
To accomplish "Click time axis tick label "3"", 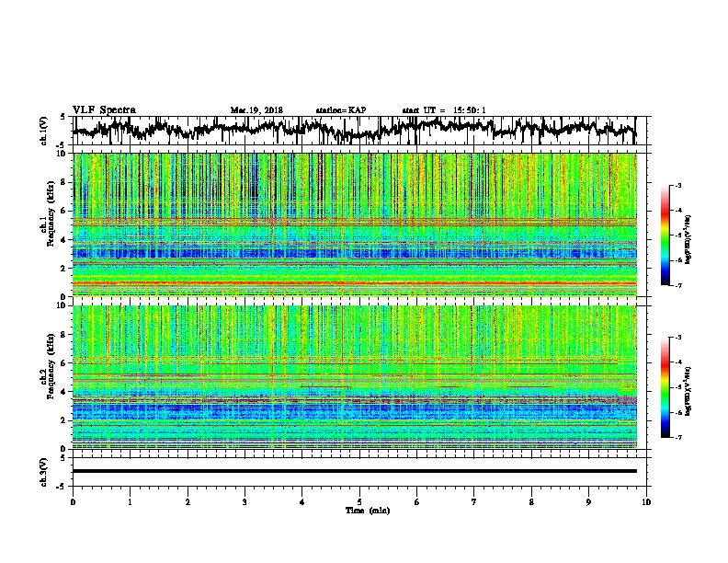I will coord(245,502).
